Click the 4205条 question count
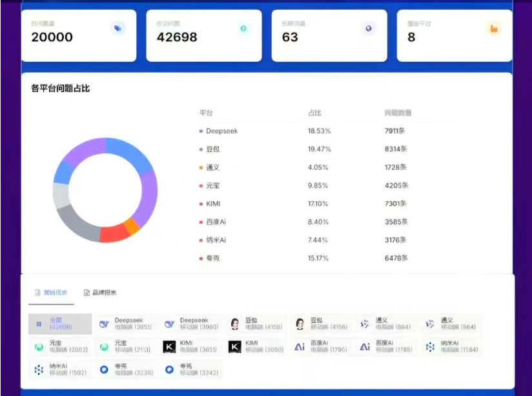This screenshot has width=532, height=396. [x=396, y=186]
